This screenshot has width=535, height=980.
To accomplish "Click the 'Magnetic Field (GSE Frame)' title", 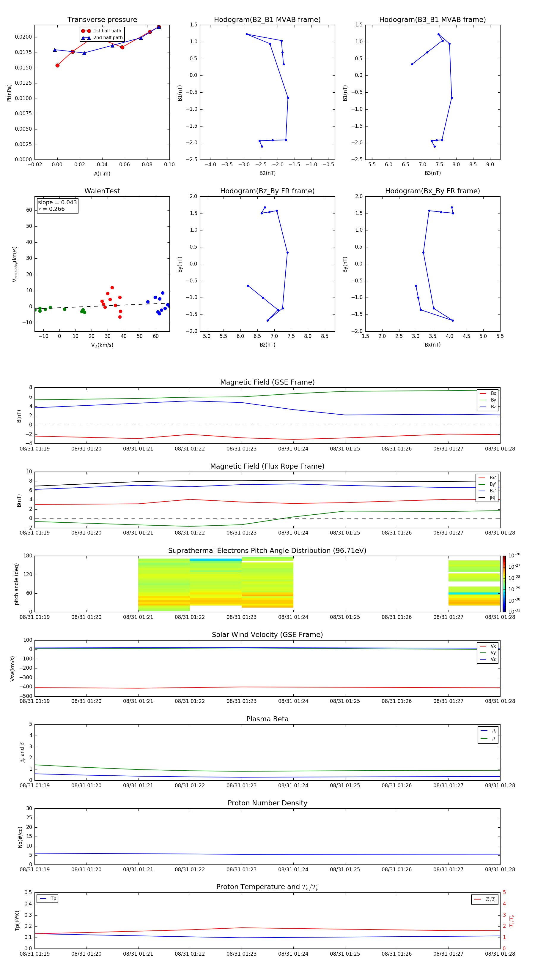I will pyautogui.click(x=267, y=382).
